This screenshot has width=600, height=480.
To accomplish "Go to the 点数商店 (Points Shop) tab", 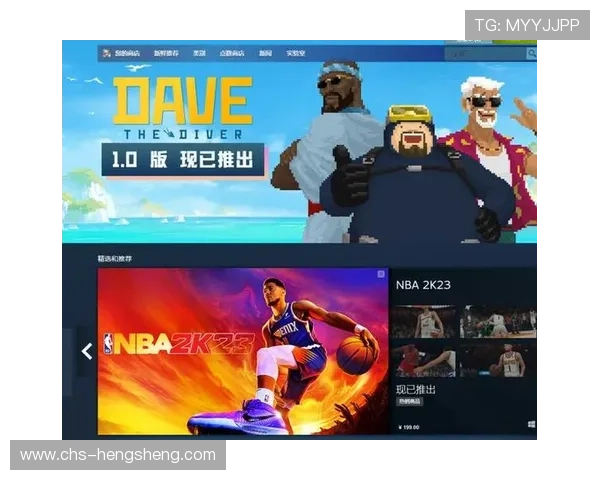I will pyautogui.click(x=232, y=53).
